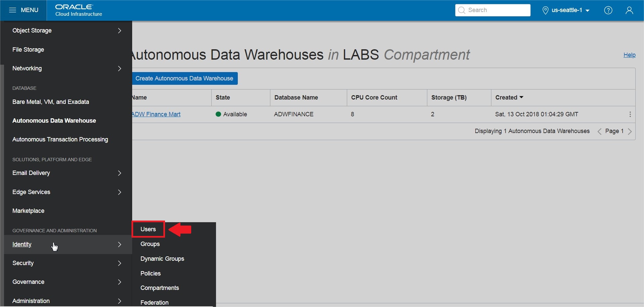Viewport: 644px width, 307px height.
Task: Go to the previous page arrow
Action: point(599,131)
